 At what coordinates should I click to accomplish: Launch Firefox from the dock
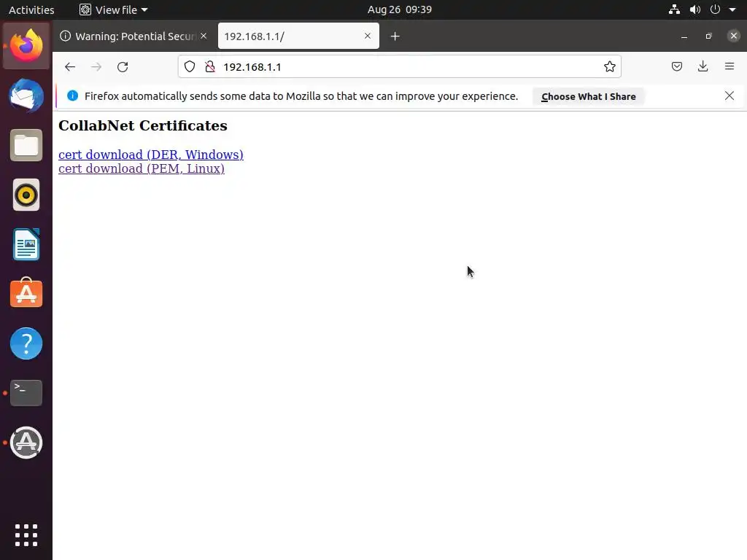26,46
